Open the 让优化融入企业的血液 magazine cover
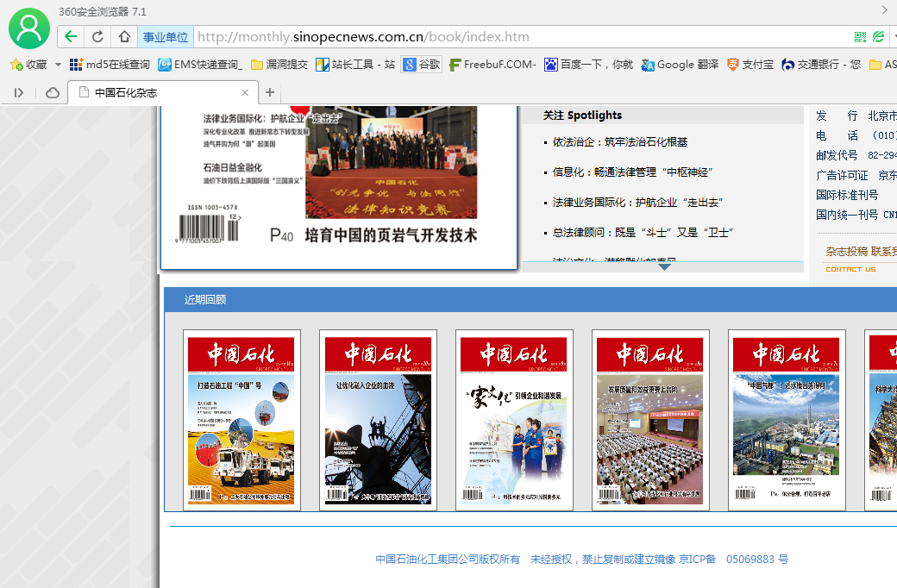 tap(378, 420)
